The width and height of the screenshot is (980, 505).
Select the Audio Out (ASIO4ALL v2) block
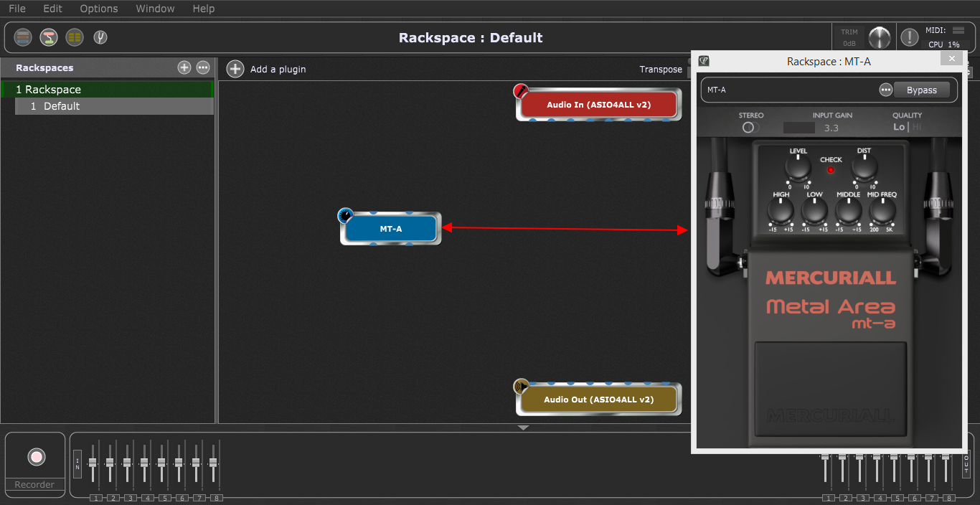click(x=598, y=400)
